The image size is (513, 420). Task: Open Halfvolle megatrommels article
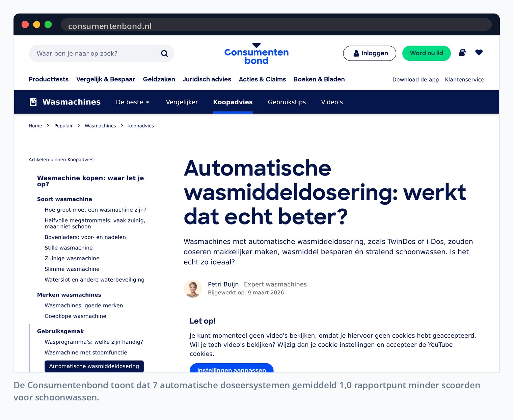coord(95,224)
